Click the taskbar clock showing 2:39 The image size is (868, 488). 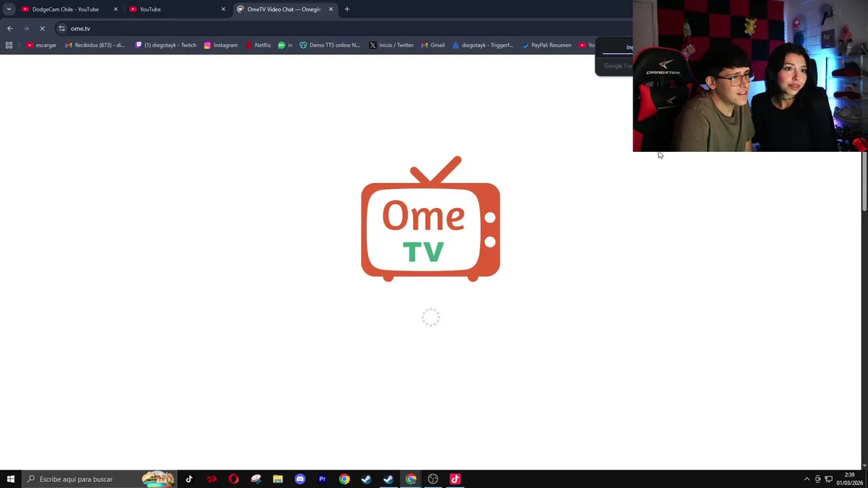click(849, 479)
